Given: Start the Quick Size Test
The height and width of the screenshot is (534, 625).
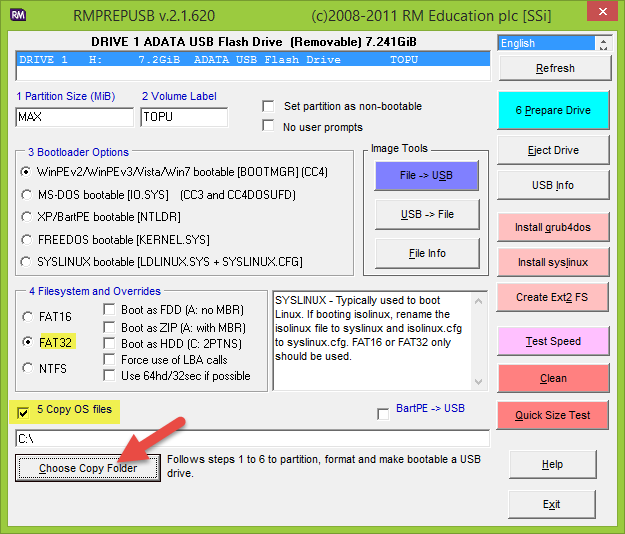Looking at the screenshot, I should point(552,415).
